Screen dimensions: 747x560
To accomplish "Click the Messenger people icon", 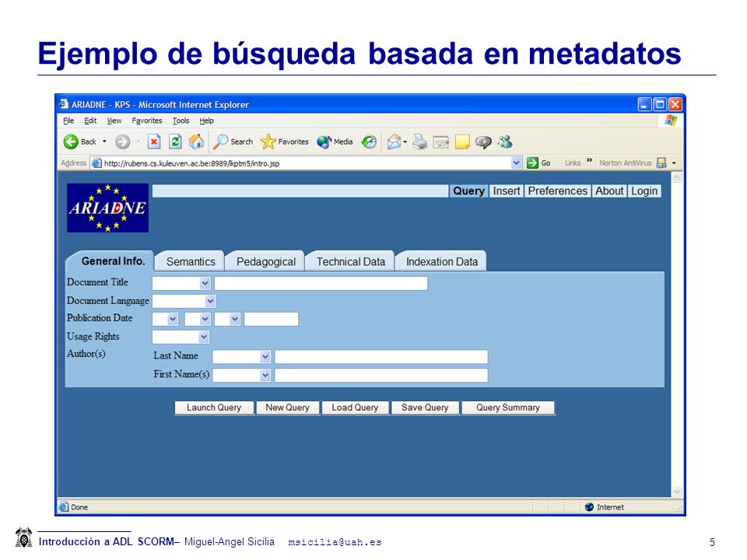I will coord(505,142).
